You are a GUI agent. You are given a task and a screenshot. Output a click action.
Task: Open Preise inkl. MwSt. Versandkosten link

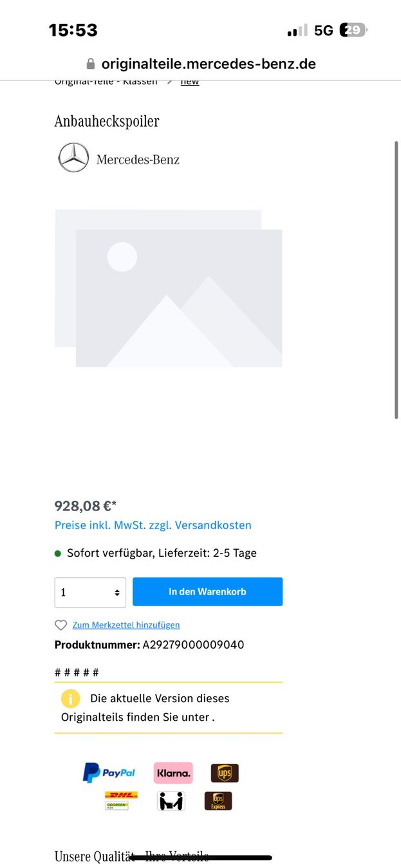pyautogui.click(x=153, y=525)
